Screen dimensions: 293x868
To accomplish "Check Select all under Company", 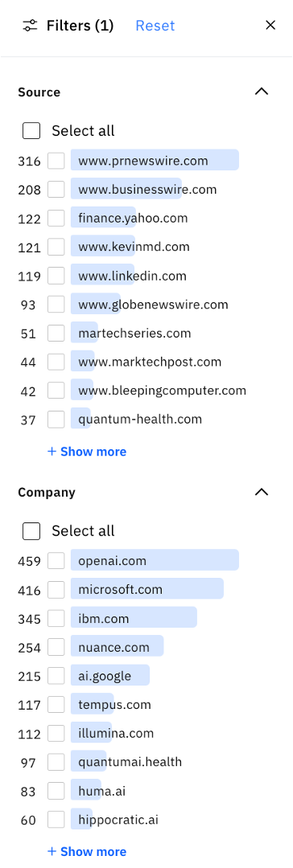I will click(31, 531).
